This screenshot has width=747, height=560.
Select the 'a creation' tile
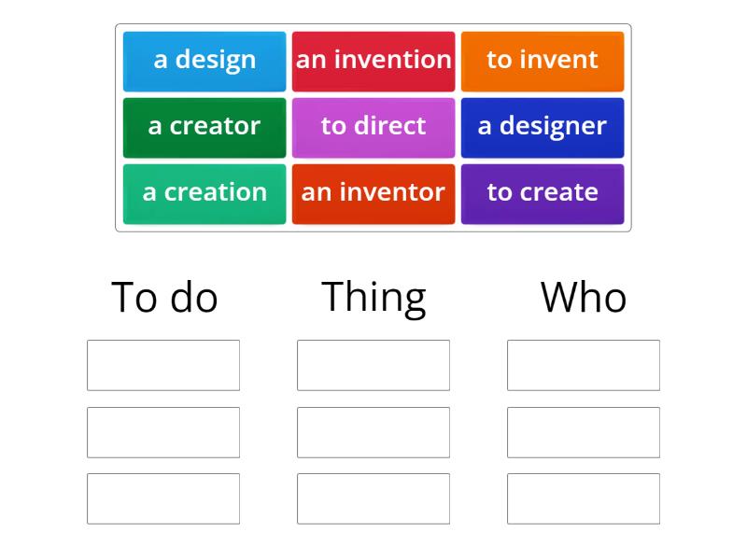204,193
